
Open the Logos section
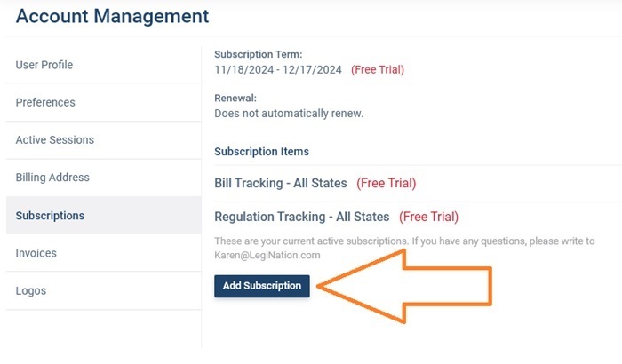point(31,290)
